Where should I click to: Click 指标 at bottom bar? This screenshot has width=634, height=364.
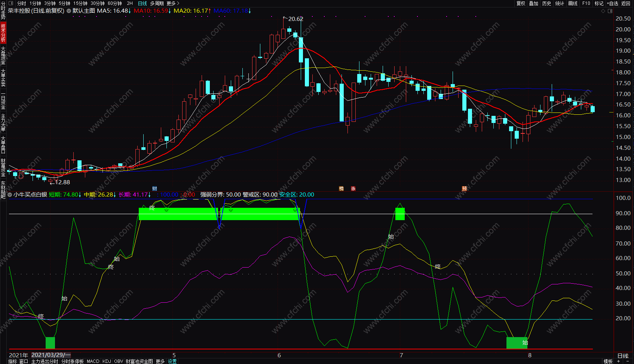pos(12,361)
